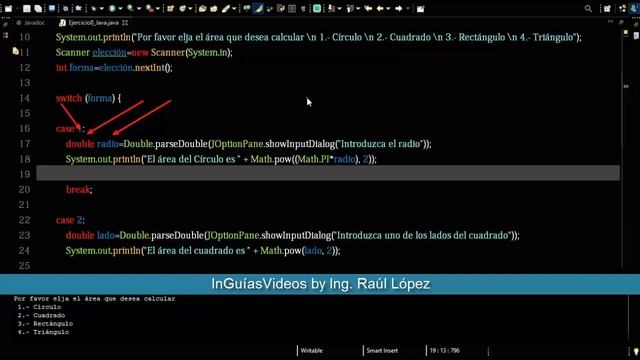Click the overview ruler marker near line 13
Viewport: 640px width, 360px height.
[x=626, y=86]
